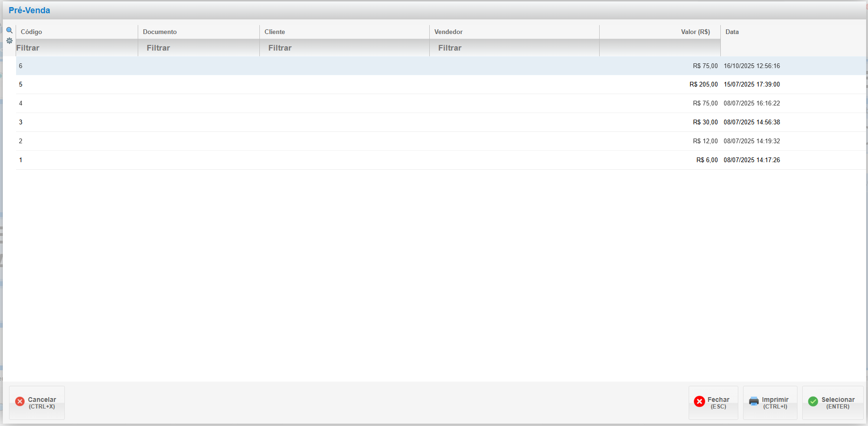Sort by the Código column header
The height and width of the screenshot is (426, 868).
point(31,32)
